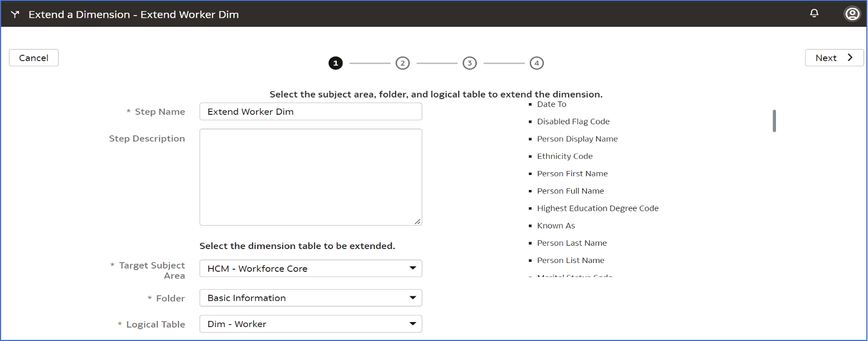Click the Known As attribute

click(x=556, y=226)
